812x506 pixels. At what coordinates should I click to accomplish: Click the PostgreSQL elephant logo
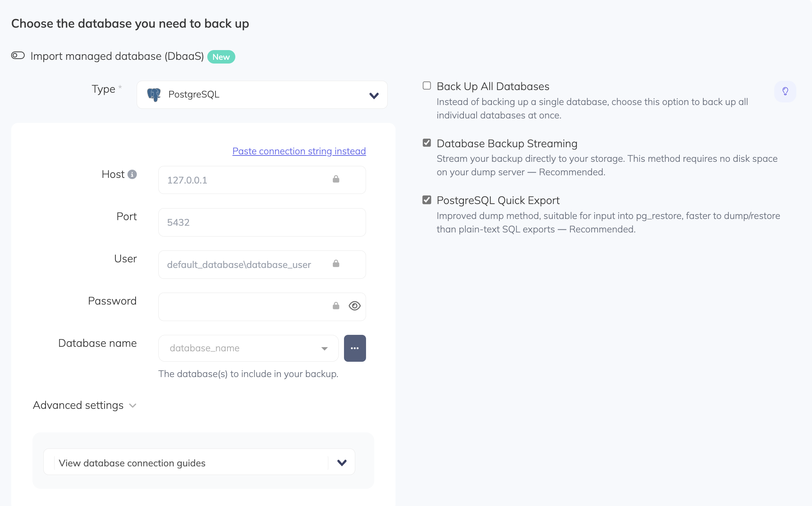point(154,95)
